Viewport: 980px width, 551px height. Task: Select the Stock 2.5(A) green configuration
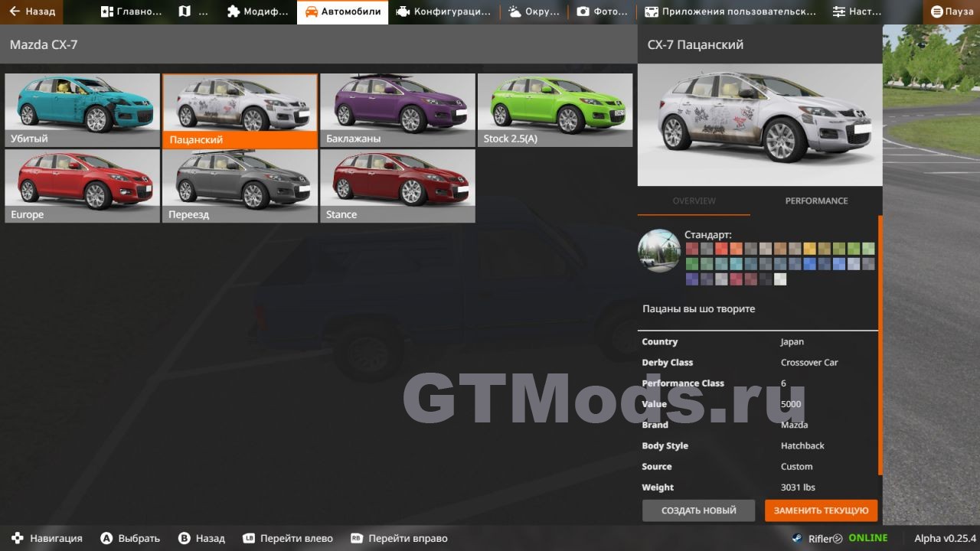pyautogui.click(x=555, y=110)
